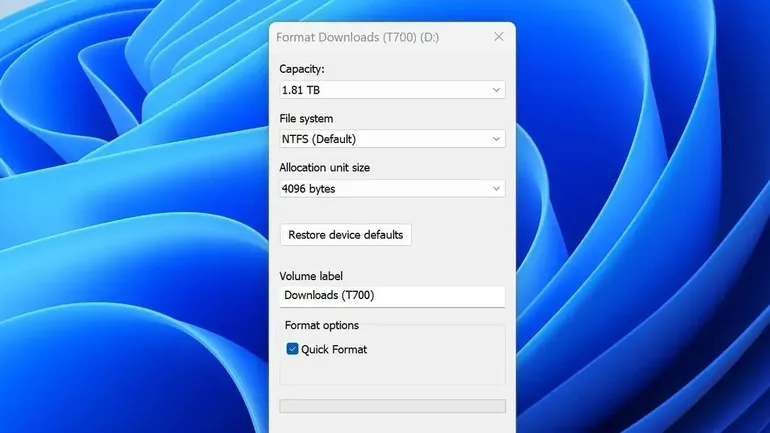
Task: Click the File system label
Action: [306, 119]
